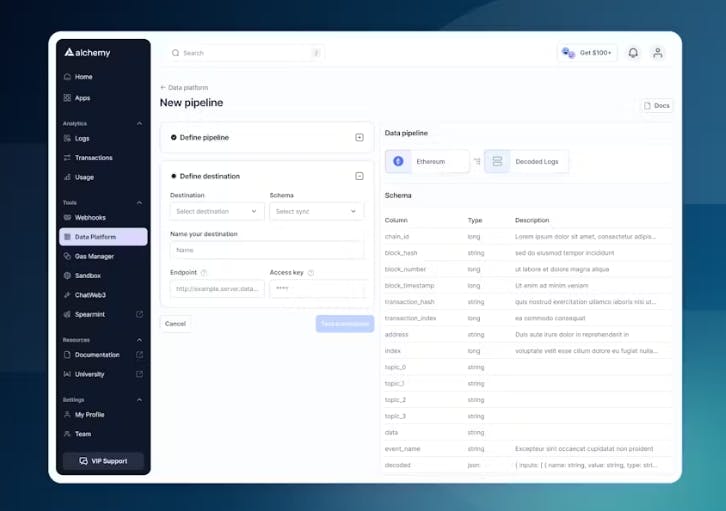
Task: Click the VIP Support button
Action: [103, 461]
